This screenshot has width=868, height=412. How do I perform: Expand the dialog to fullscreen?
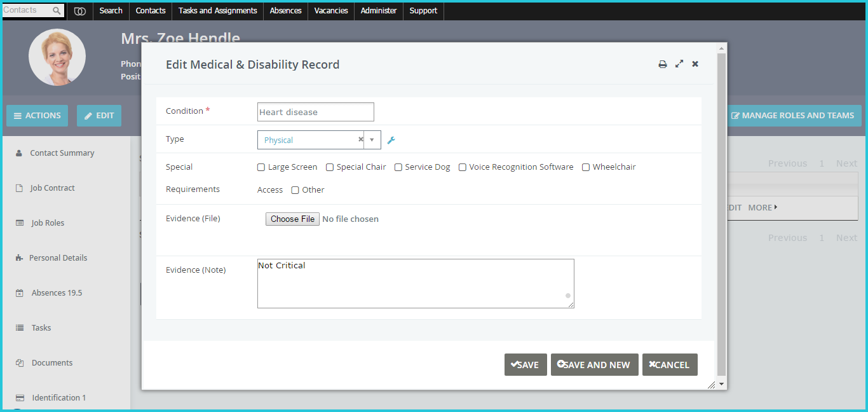[679, 64]
